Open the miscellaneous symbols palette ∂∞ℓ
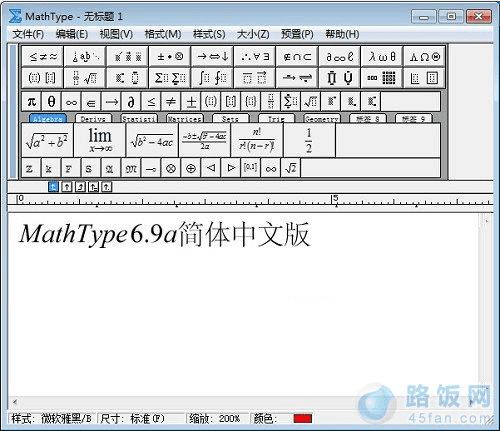 (x=340, y=57)
